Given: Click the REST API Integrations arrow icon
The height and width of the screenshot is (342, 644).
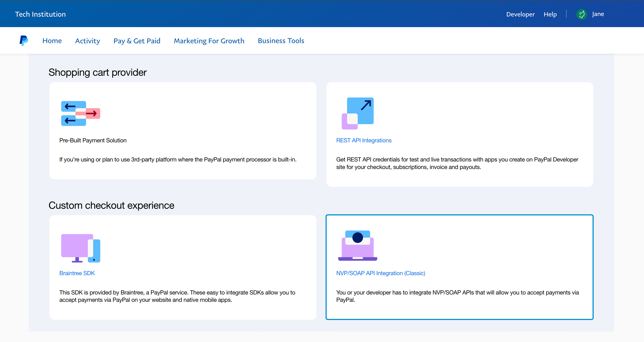Looking at the screenshot, I should pyautogui.click(x=357, y=113).
